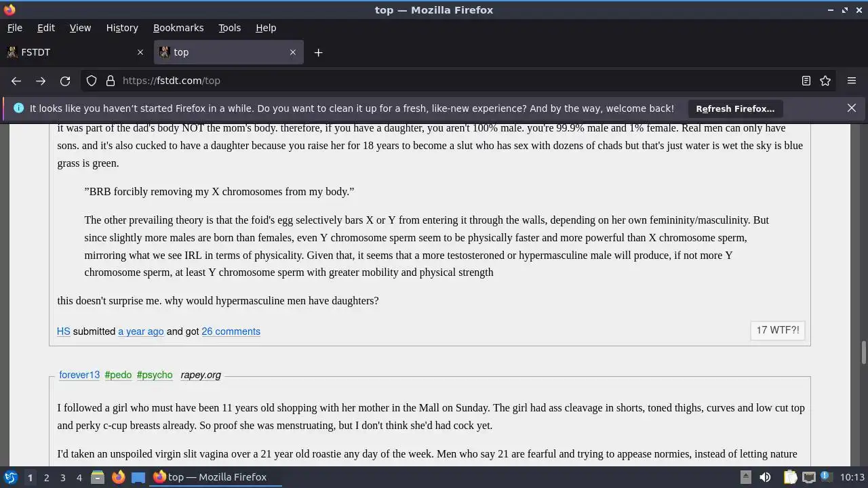The image size is (868, 488).
Task: Close the FSTDT tab
Action: coord(140,52)
